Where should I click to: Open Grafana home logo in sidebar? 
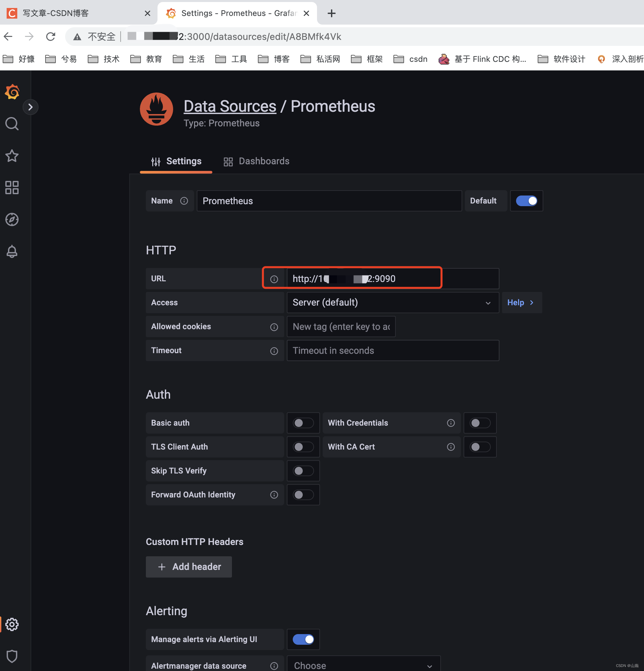click(x=12, y=92)
